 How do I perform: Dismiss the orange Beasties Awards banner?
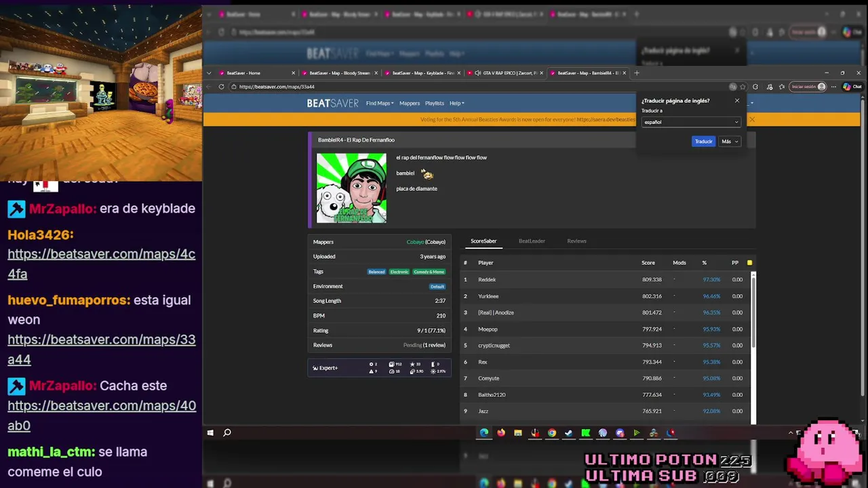tap(752, 120)
